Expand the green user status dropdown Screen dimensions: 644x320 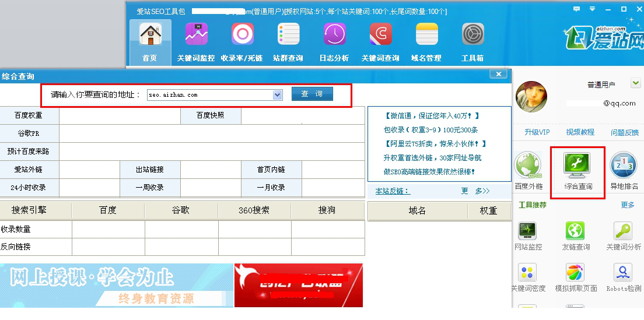click(635, 84)
